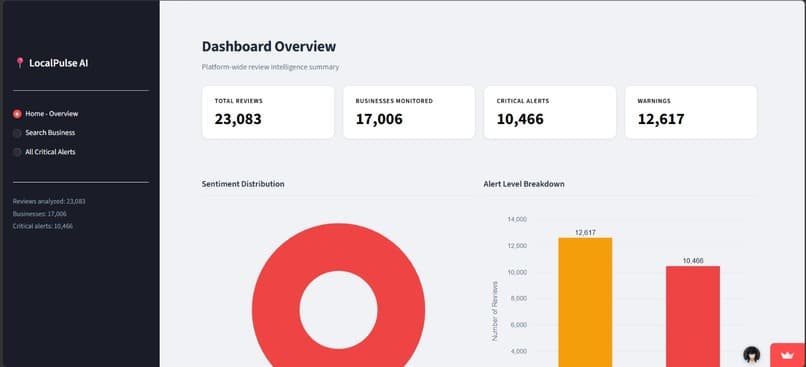
Task: Click the Search Business label
Action: 50,133
